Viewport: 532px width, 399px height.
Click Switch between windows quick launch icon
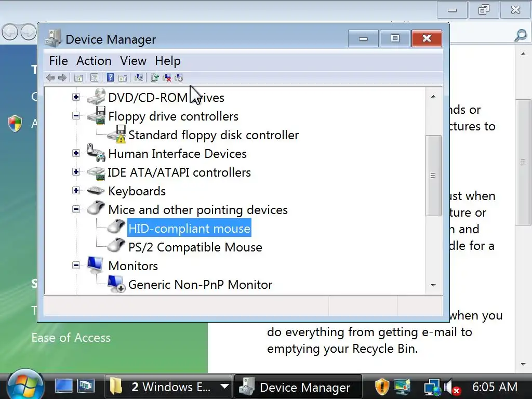tap(86, 386)
